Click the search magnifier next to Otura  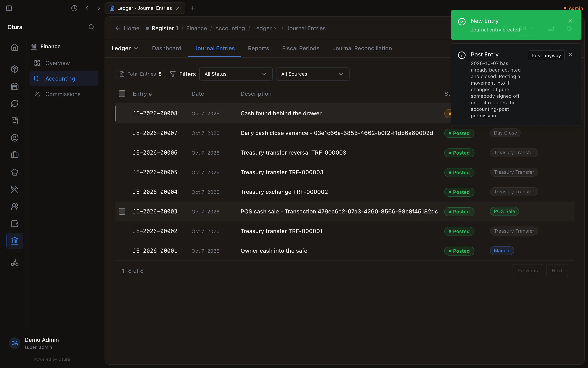(91, 27)
